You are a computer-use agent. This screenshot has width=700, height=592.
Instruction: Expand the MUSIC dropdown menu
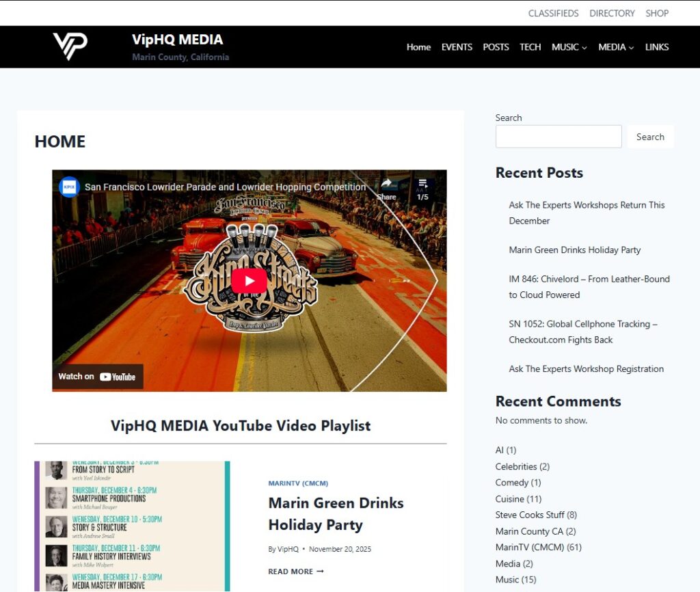569,47
